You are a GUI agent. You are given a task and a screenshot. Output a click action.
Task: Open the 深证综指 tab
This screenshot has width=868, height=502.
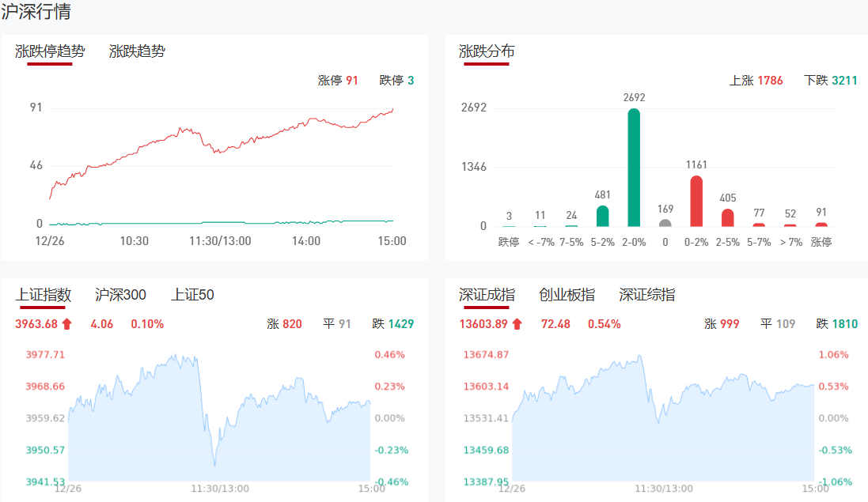[647, 295]
